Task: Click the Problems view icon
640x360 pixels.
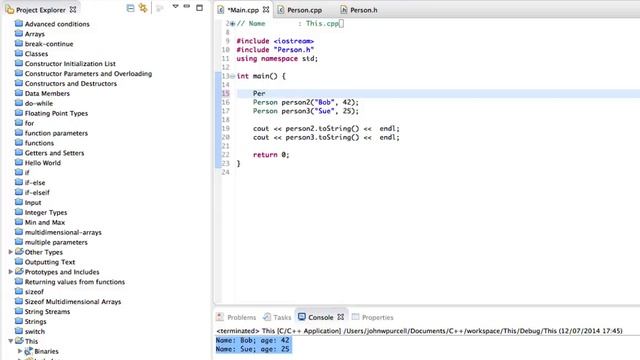Action: pyautogui.click(x=220, y=317)
